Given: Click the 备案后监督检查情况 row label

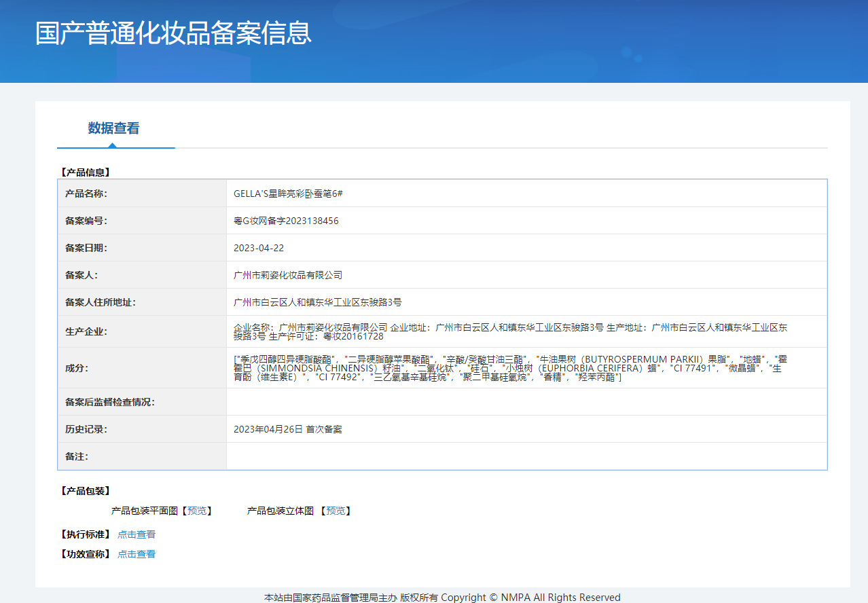Looking at the screenshot, I should (x=110, y=402).
